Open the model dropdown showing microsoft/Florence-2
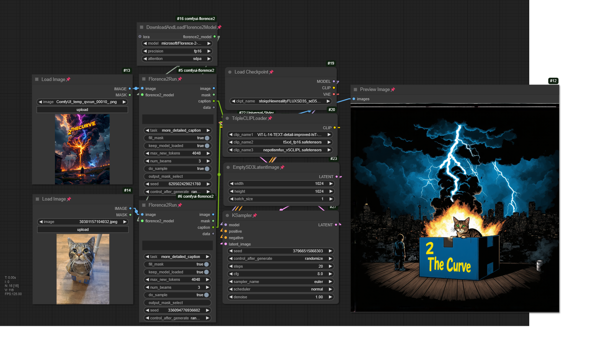 click(177, 44)
